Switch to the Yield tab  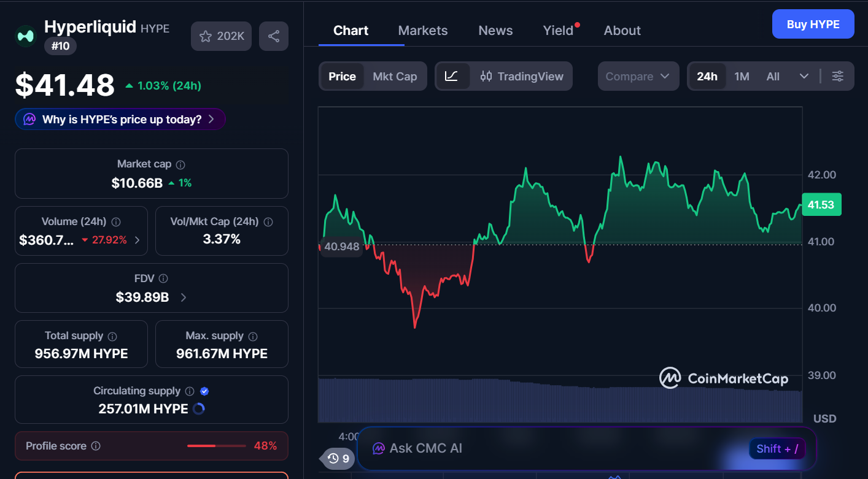558,31
